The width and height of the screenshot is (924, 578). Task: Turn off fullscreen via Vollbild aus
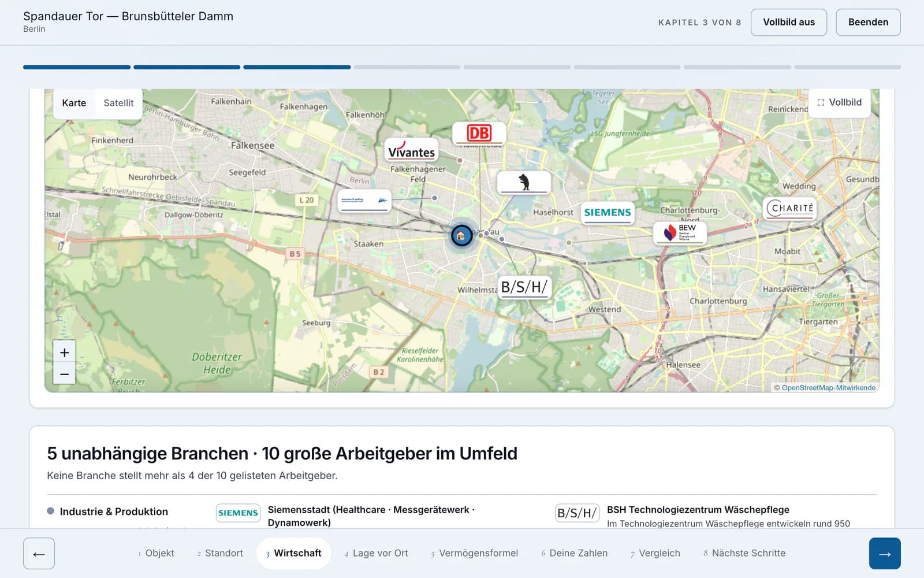pyautogui.click(x=789, y=22)
